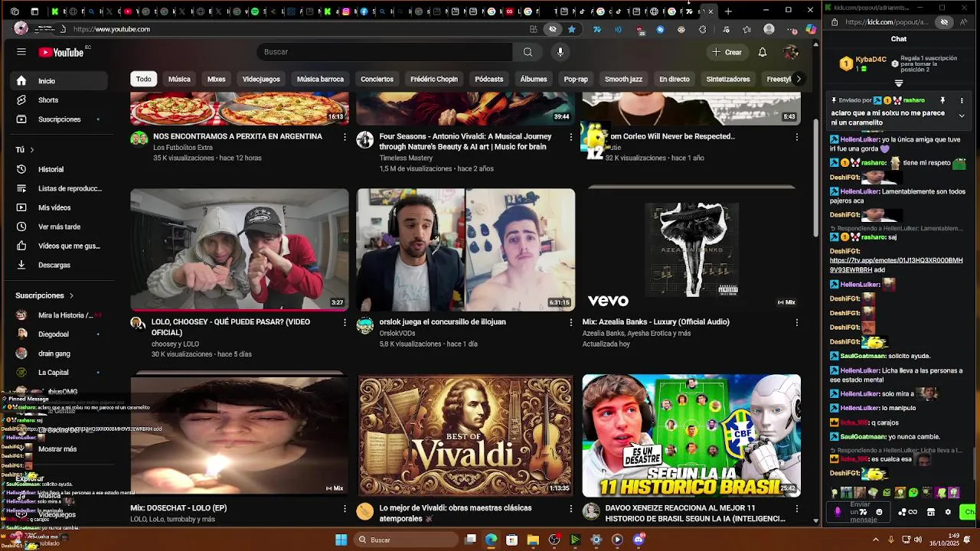Image resolution: width=980 pixels, height=551 pixels.
Task: Open the Windows Start button
Action: pos(341,540)
